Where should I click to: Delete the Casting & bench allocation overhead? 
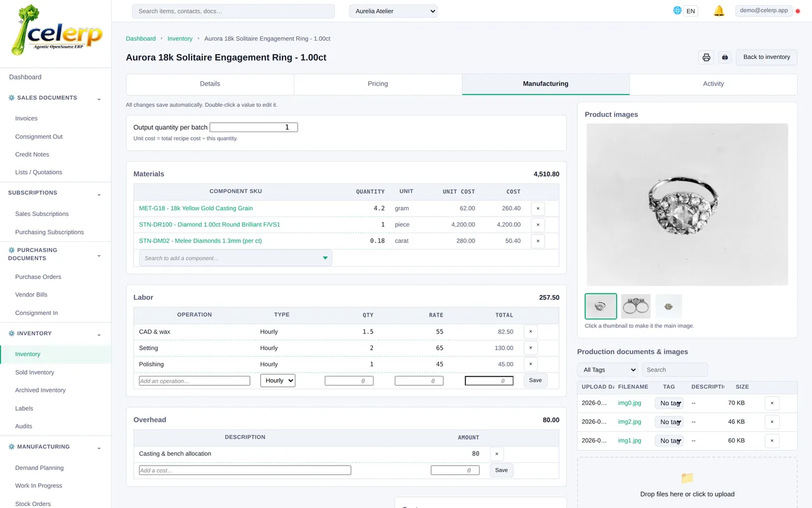point(497,454)
